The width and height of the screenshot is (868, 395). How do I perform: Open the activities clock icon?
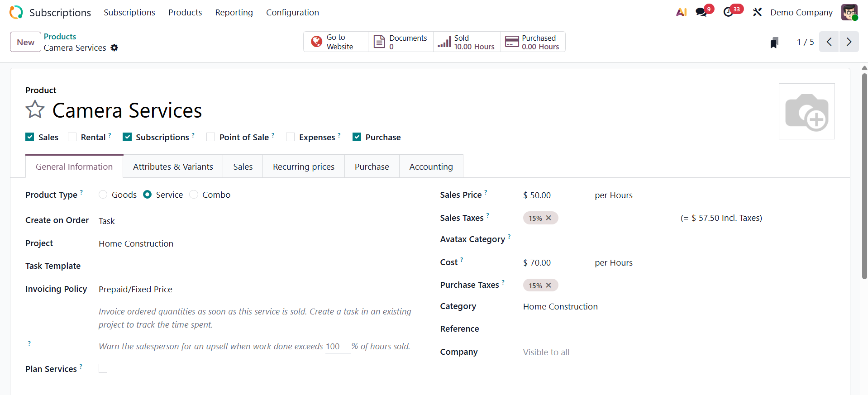click(x=728, y=12)
